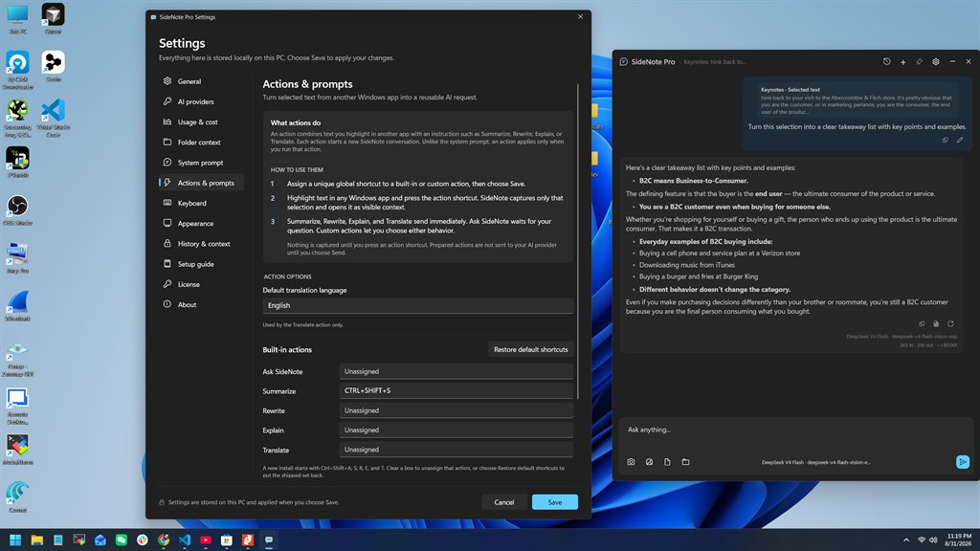Click the Cancel button
The height and width of the screenshot is (551, 980).
pyautogui.click(x=503, y=502)
